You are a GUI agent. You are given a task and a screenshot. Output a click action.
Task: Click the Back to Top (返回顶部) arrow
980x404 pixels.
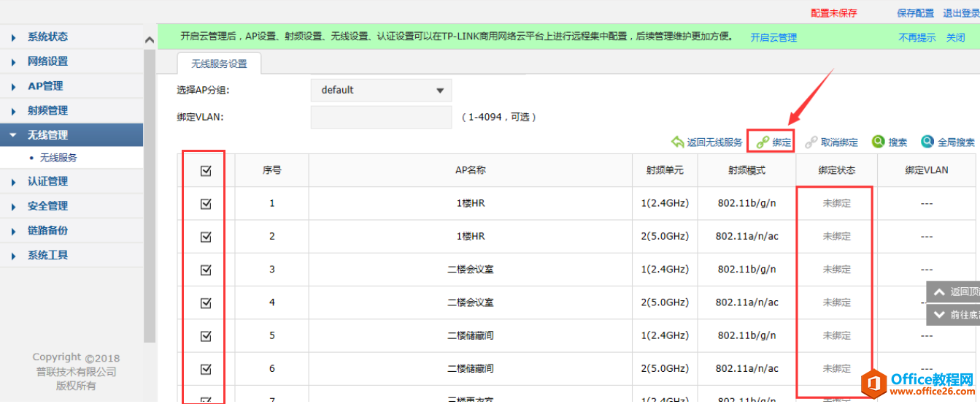click(939, 291)
